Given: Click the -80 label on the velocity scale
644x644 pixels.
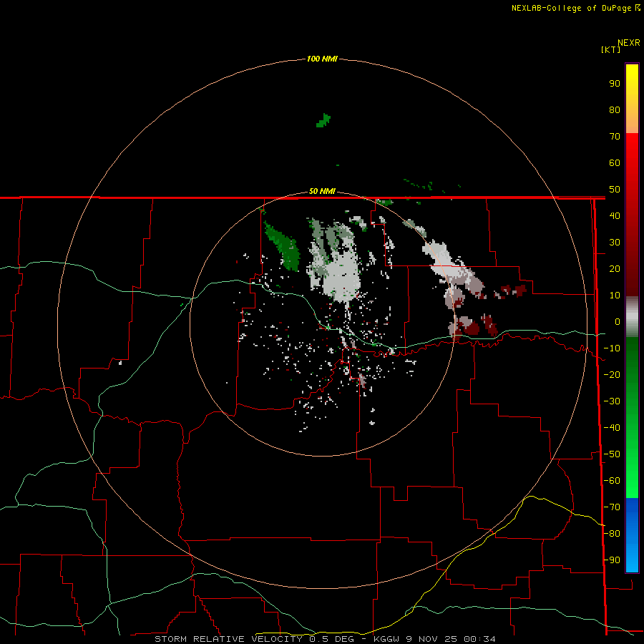Looking at the screenshot, I should pyautogui.click(x=612, y=534).
